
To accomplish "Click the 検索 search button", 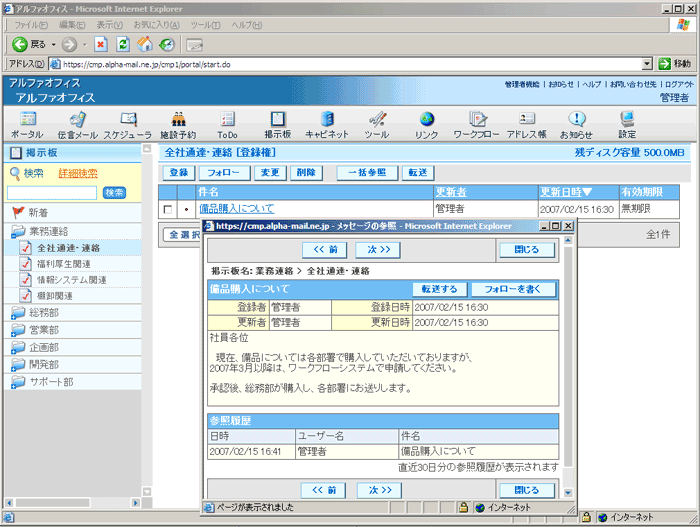I will click(114, 193).
